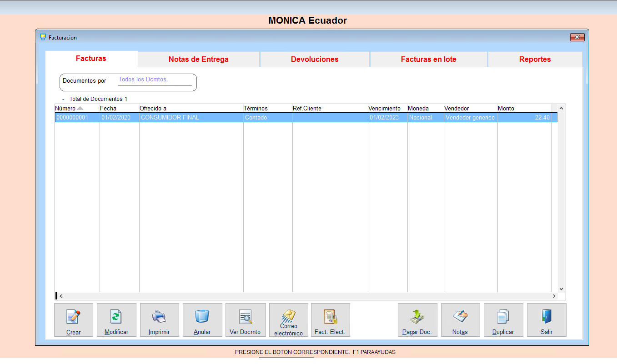The image size is (617, 364).
Task: Select invoice number 0000000001 cell
Action: pyautogui.click(x=77, y=117)
